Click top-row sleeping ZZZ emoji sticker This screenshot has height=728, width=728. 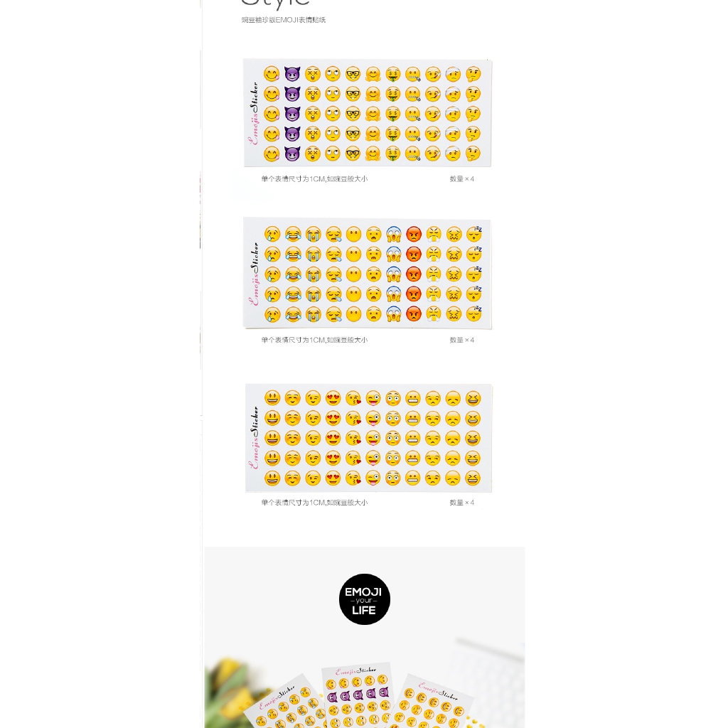(473, 233)
